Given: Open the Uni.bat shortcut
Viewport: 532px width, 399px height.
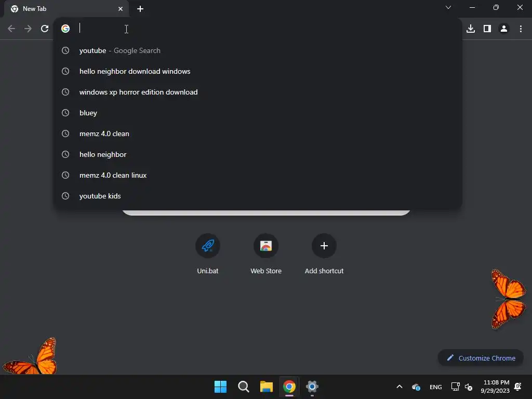Looking at the screenshot, I should pyautogui.click(x=208, y=254).
